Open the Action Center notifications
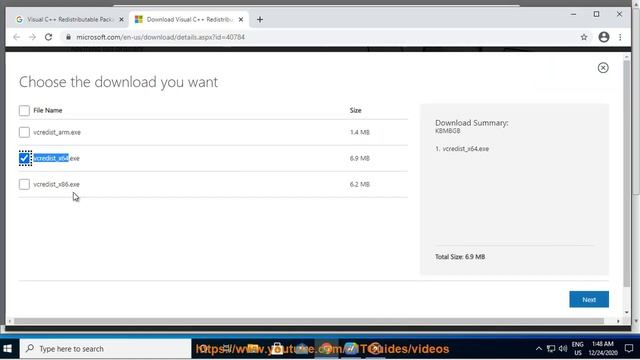640x360 pixels. [x=629, y=349]
